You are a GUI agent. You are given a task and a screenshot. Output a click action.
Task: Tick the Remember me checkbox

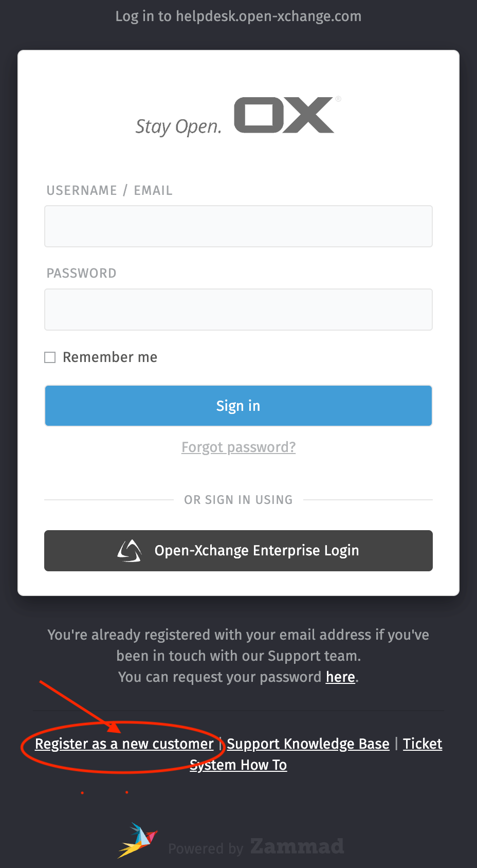click(50, 357)
